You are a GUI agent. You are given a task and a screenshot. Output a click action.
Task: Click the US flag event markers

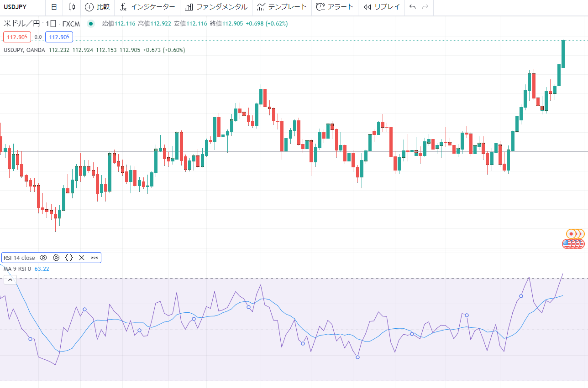pos(573,244)
